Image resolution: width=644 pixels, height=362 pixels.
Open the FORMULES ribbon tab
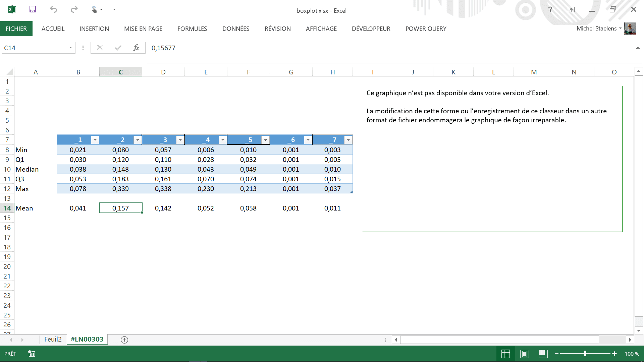coord(192,29)
